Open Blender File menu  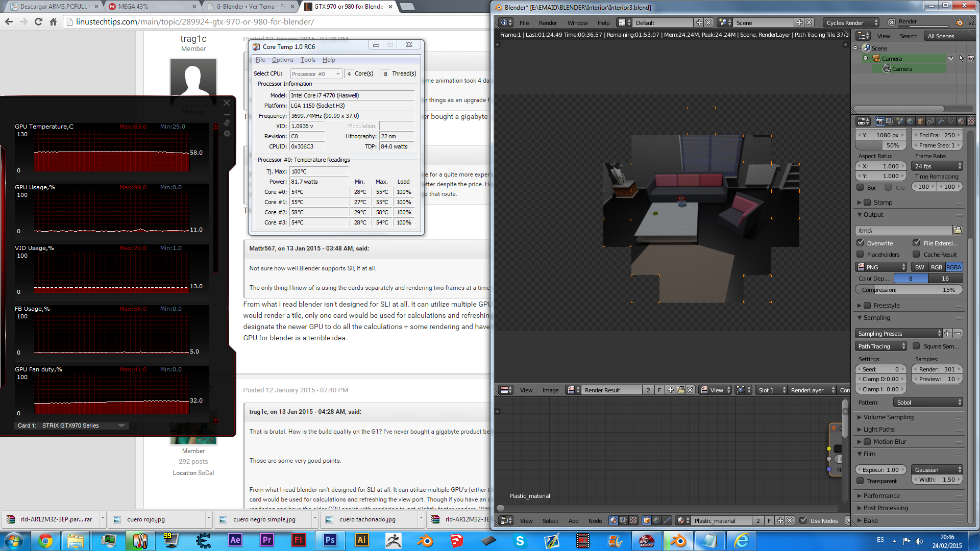pos(524,22)
